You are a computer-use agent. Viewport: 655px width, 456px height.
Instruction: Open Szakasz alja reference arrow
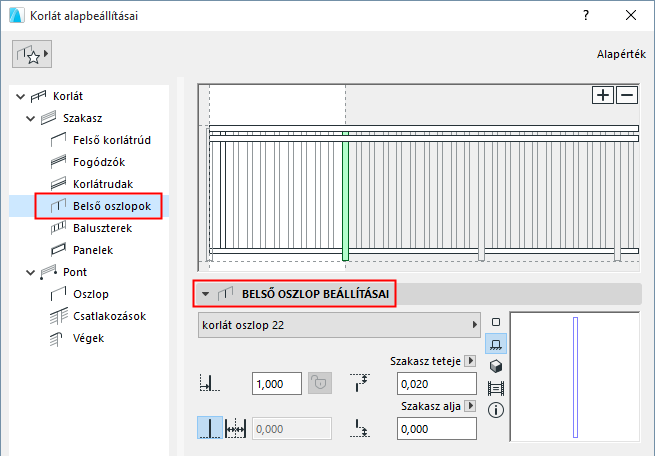click(470, 406)
